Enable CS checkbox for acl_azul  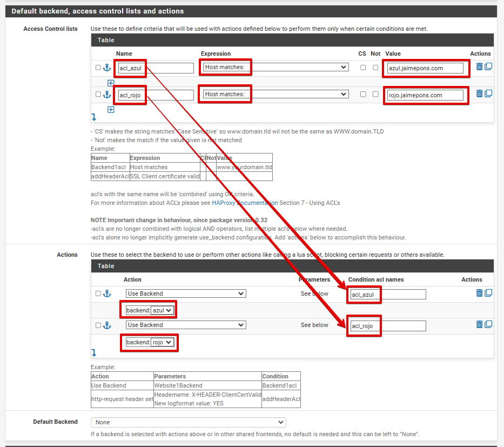pyautogui.click(x=363, y=68)
